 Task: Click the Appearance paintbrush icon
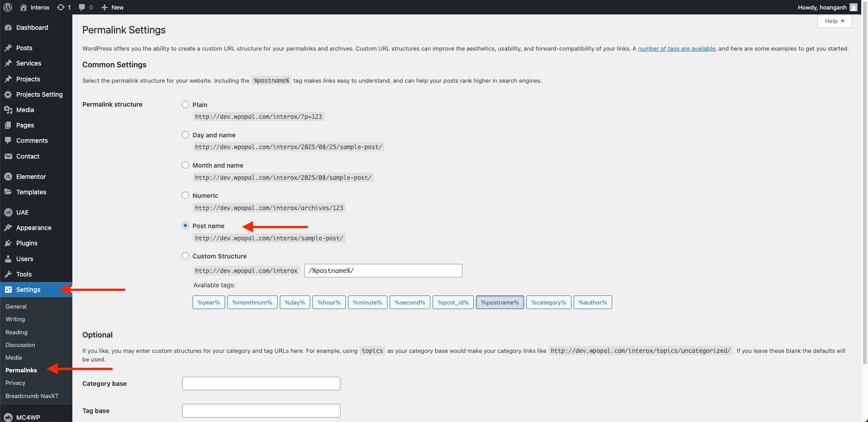coord(8,228)
